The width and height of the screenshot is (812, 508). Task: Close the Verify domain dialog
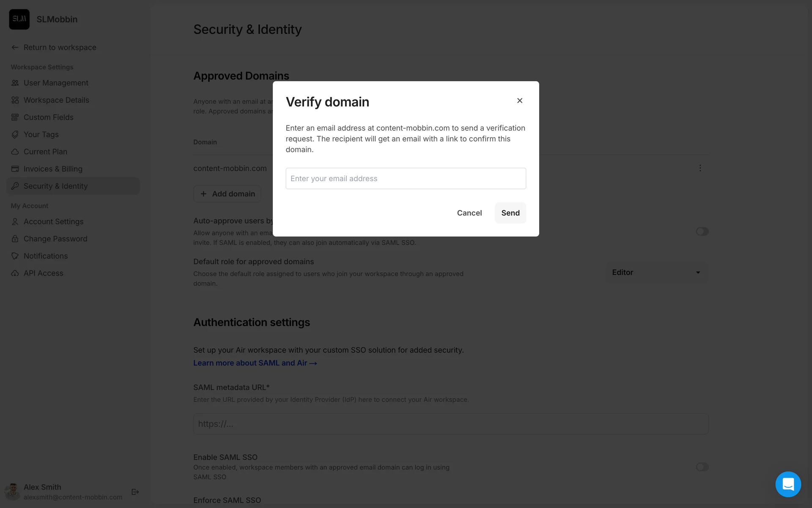click(520, 100)
